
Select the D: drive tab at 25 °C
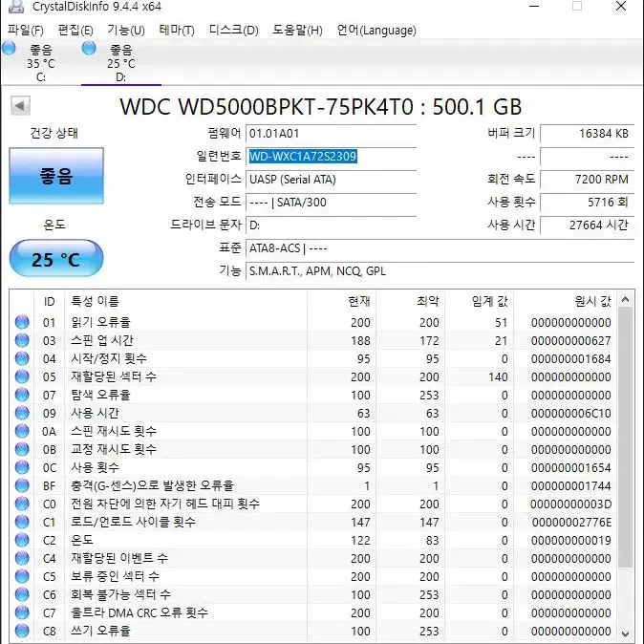121,63
